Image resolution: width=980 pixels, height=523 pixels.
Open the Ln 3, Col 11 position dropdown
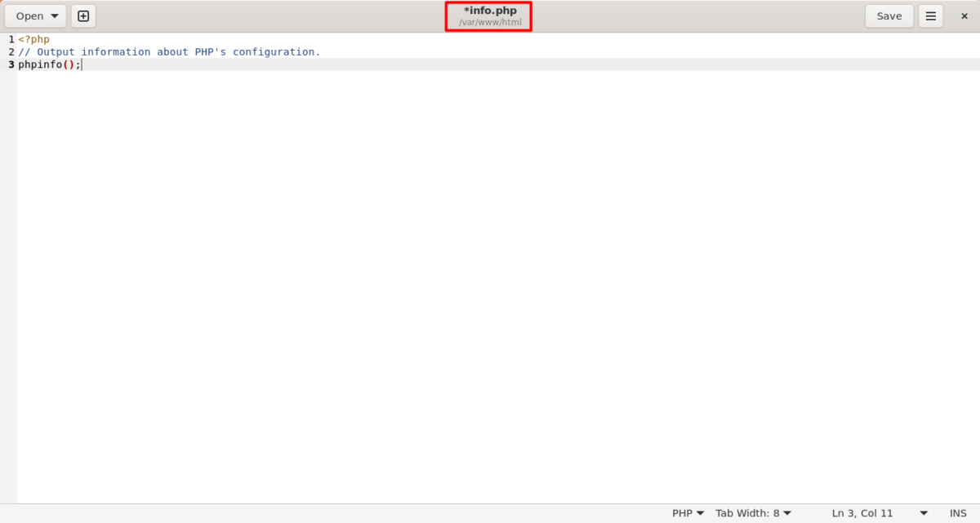point(880,513)
